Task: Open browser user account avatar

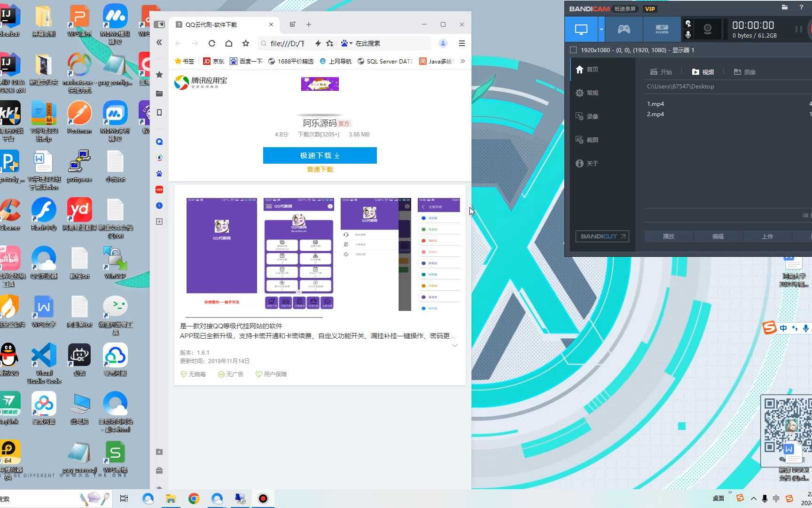Action: tap(443, 43)
